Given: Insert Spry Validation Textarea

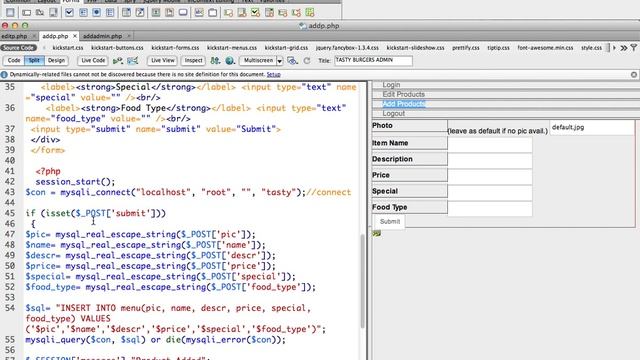Looking at the screenshot, I should tap(242, 13).
